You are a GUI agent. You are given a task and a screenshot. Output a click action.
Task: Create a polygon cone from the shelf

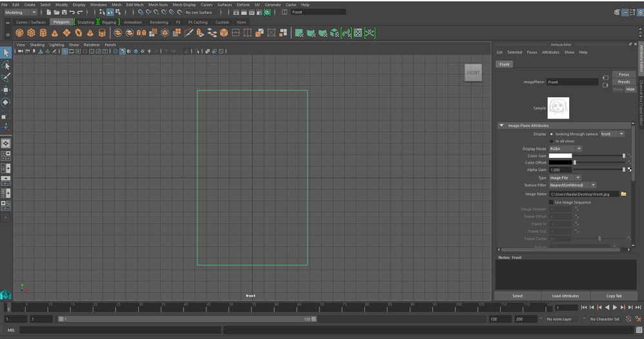tap(55, 33)
